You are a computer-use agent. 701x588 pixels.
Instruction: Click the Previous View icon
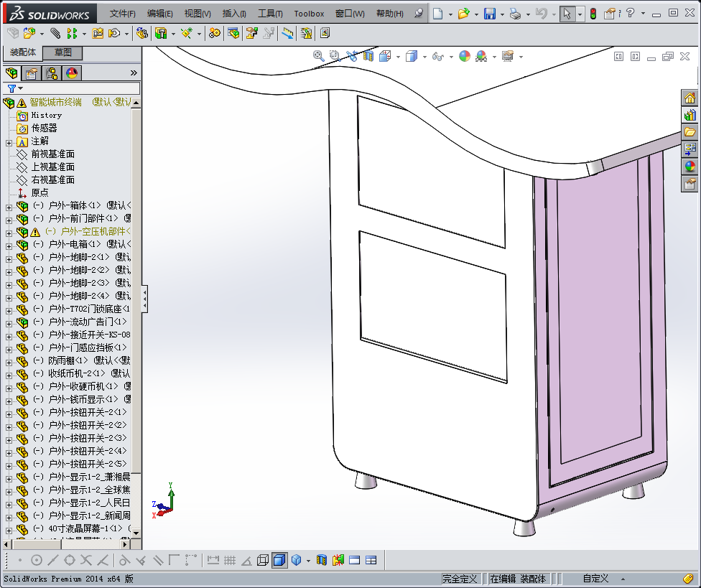pyautogui.click(x=352, y=56)
